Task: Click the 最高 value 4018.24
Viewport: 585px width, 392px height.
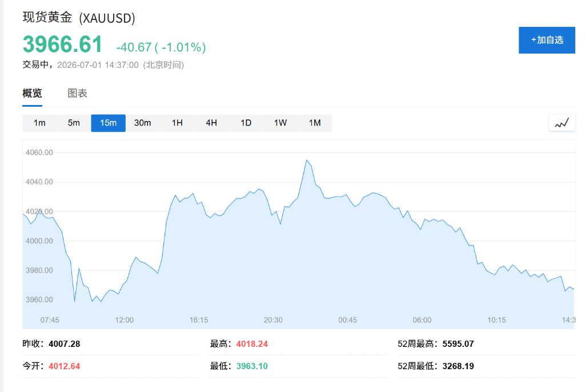Action: (252, 344)
